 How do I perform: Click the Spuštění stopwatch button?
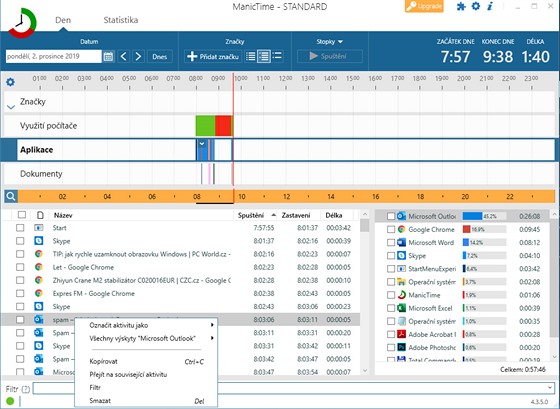pos(330,56)
